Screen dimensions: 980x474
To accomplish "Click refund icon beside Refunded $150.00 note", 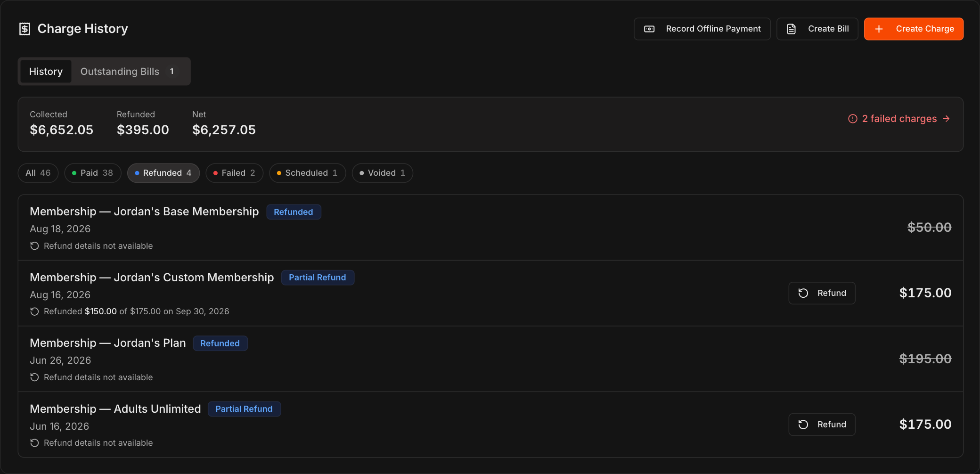I will click(34, 311).
